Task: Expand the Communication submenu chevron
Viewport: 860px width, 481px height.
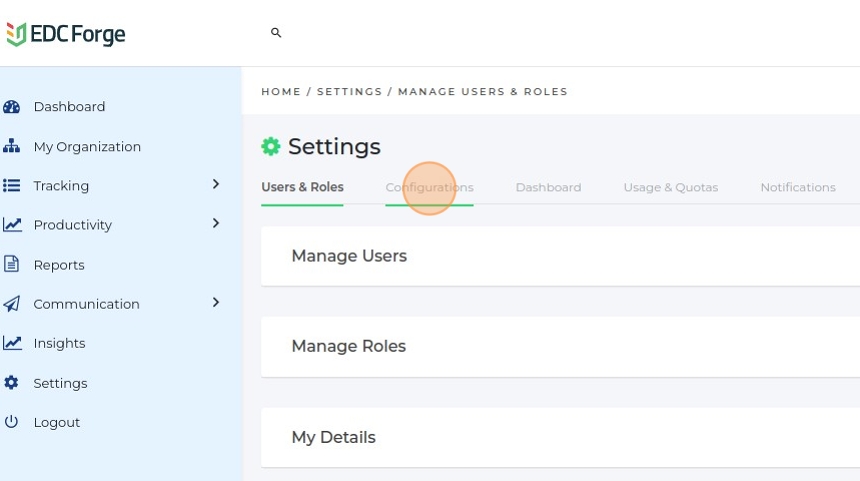Action: pyautogui.click(x=216, y=302)
